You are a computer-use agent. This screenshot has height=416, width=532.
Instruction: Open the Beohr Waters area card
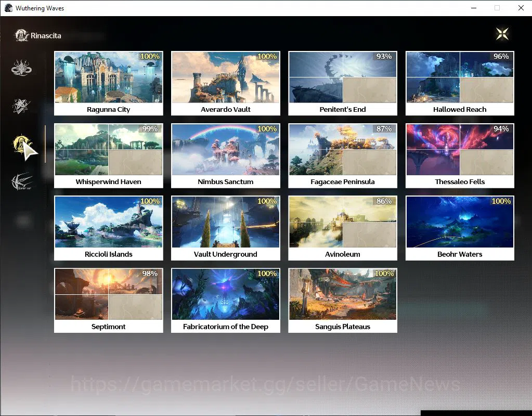coord(460,228)
